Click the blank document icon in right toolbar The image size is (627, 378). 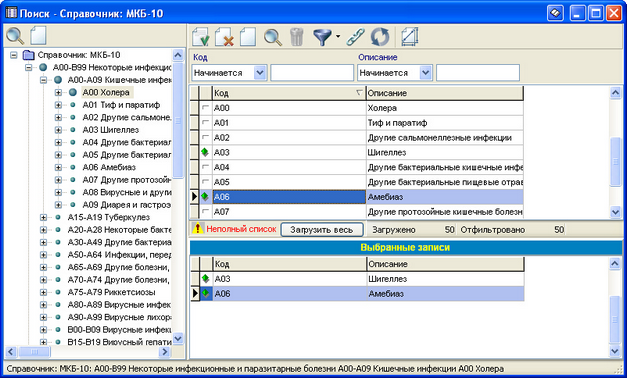tap(248, 37)
